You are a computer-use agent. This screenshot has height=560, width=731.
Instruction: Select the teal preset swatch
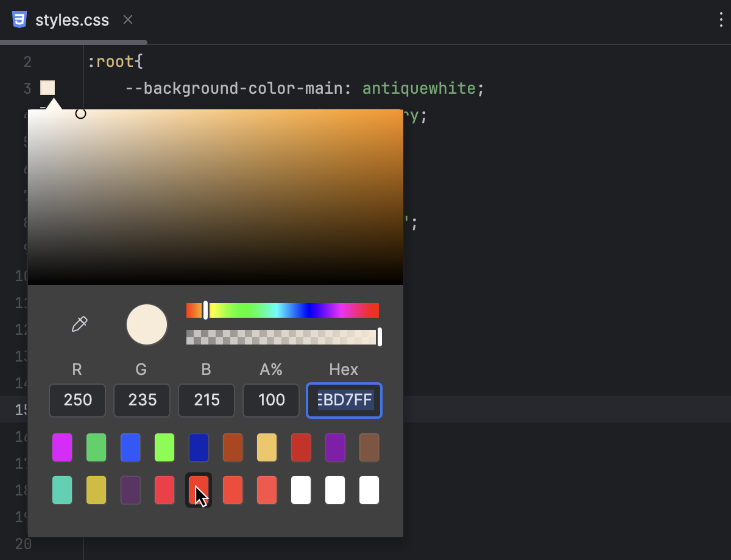tap(62, 490)
